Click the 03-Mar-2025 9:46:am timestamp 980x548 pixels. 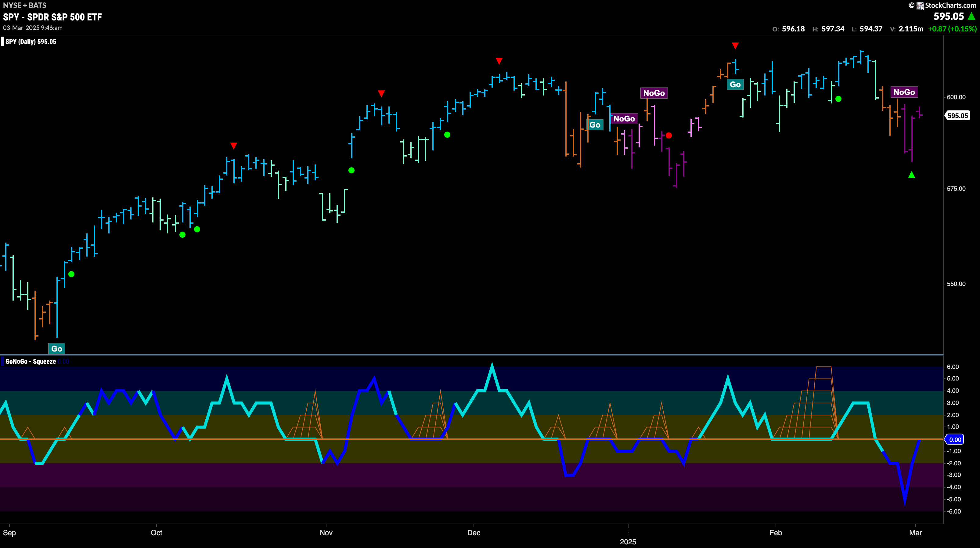click(x=33, y=28)
